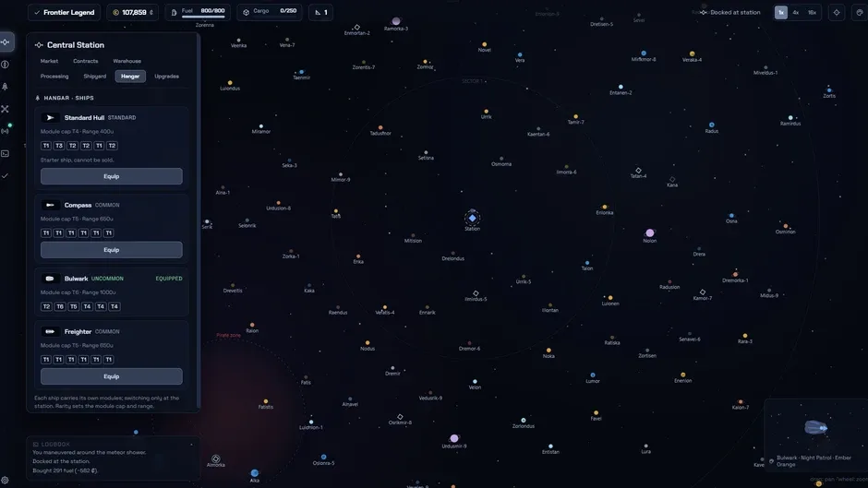
Task: Open the station view in the left sidebar
Action: (6, 42)
